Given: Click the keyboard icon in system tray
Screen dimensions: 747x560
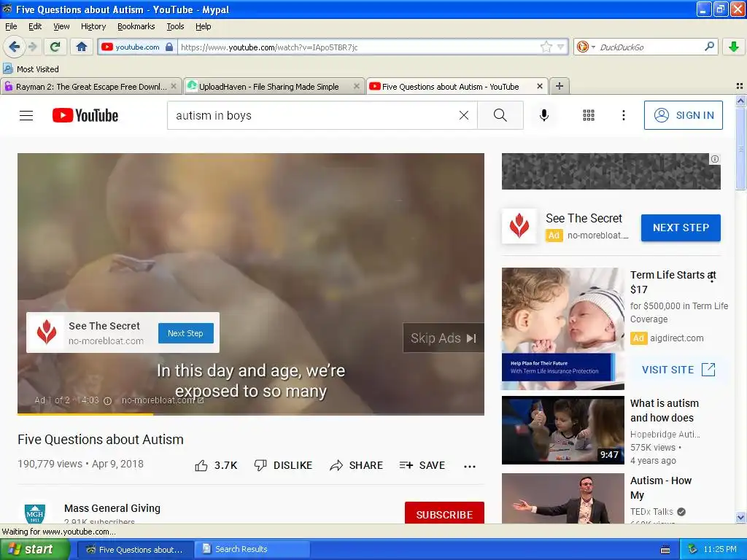Looking at the screenshot, I should coord(665,550).
